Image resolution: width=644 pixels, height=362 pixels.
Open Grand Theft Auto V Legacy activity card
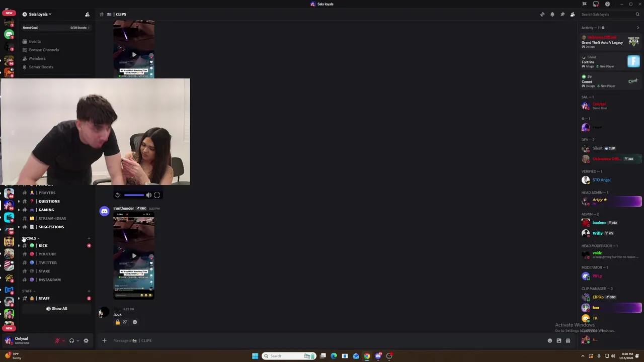click(x=610, y=42)
